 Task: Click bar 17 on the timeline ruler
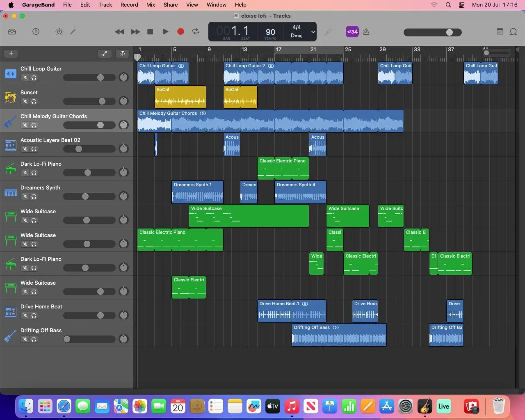click(x=278, y=49)
